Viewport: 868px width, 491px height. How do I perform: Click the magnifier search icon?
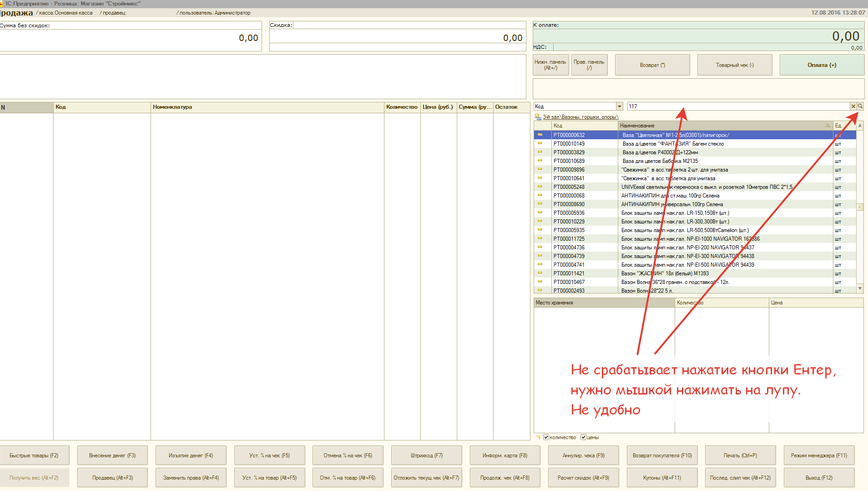[x=860, y=106]
